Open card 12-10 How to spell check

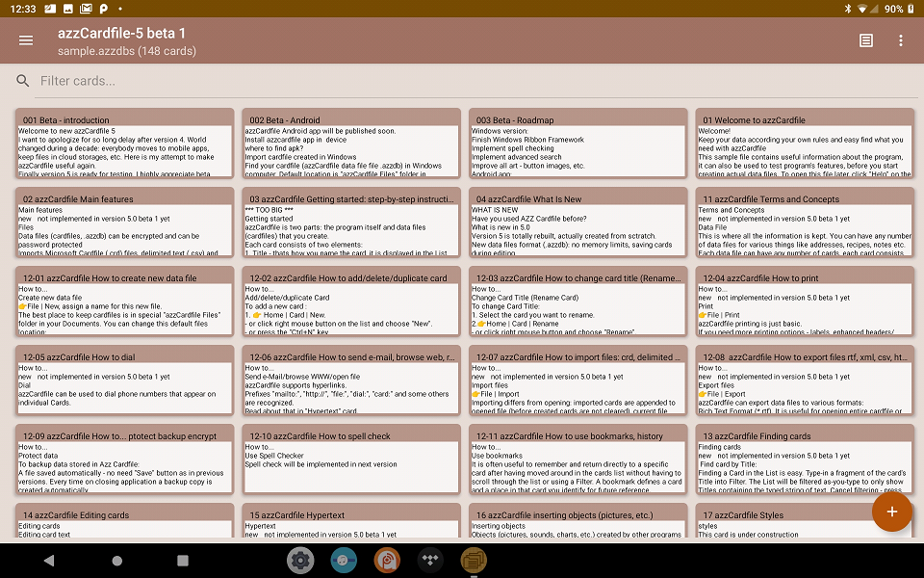pos(351,459)
